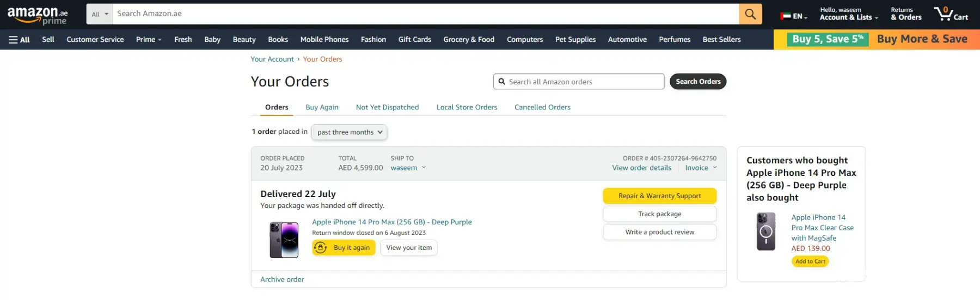Viewport: 980px width, 300px height.
Task: Open the All search category dropdown
Action: [100, 14]
